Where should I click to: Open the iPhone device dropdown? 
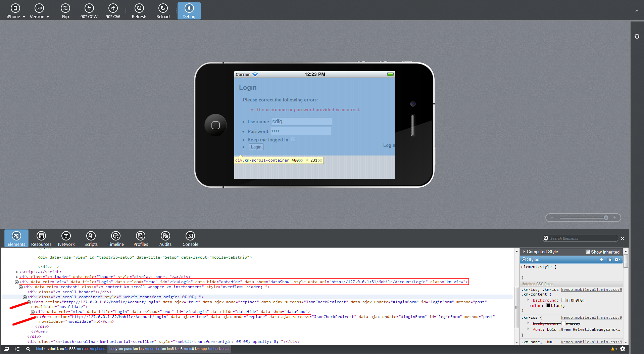click(15, 11)
